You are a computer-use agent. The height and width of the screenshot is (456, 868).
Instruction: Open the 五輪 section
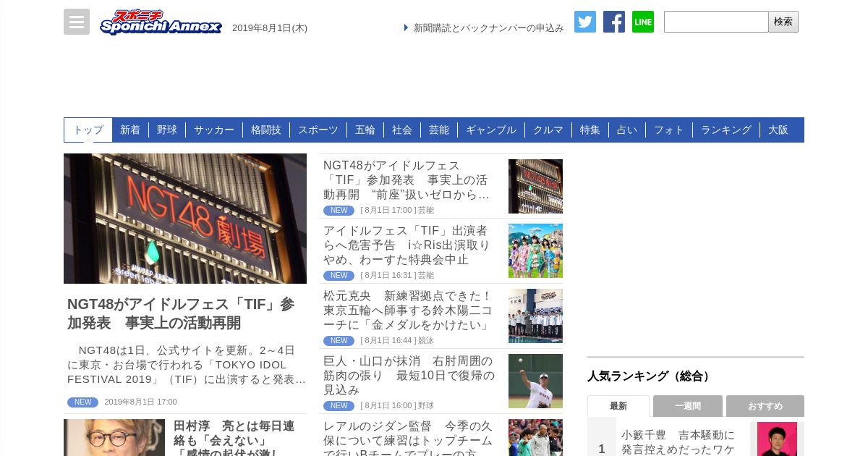[365, 130]
